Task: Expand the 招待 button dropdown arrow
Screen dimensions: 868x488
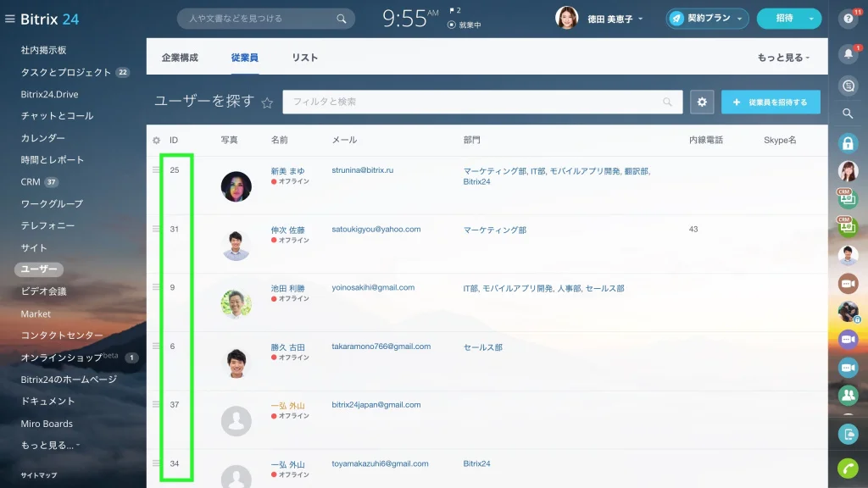Action: [811, 19]
